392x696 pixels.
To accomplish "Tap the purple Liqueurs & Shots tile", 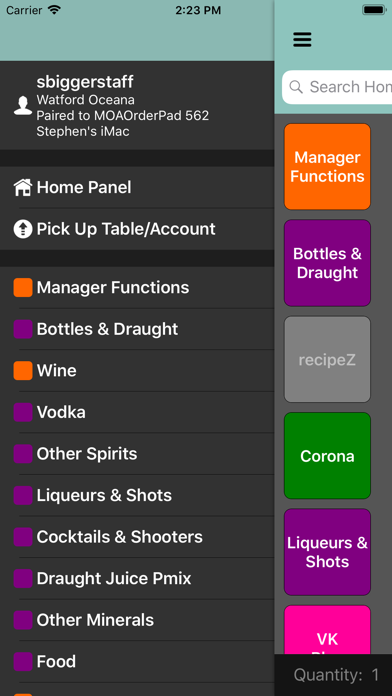I will tap(327, 552).
